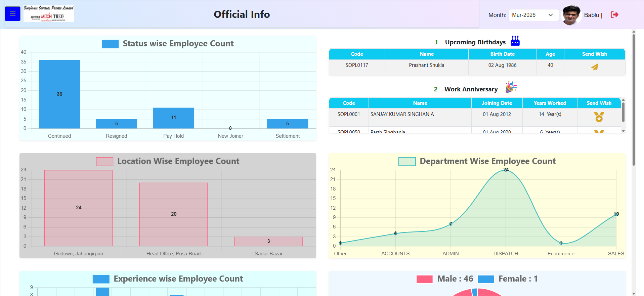Toggle Department Wise Employee Count legend swatch
Screen dimensions: 644x296
coord(407,162)
